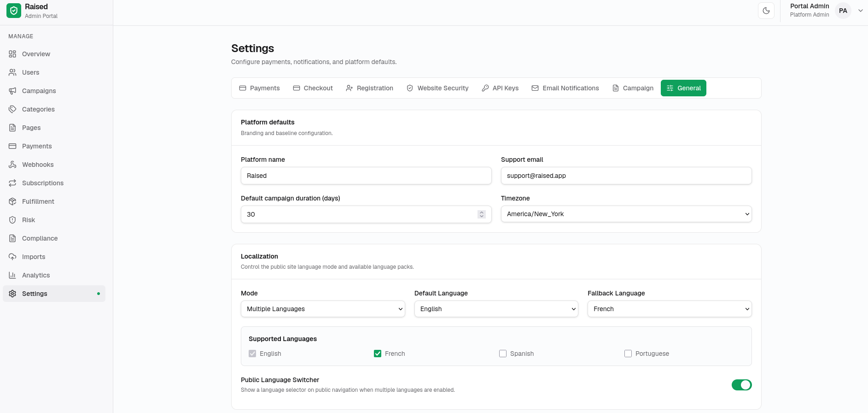Switch to the Email Notifications tab
This screenshot has height=413, width=868.
565,88
